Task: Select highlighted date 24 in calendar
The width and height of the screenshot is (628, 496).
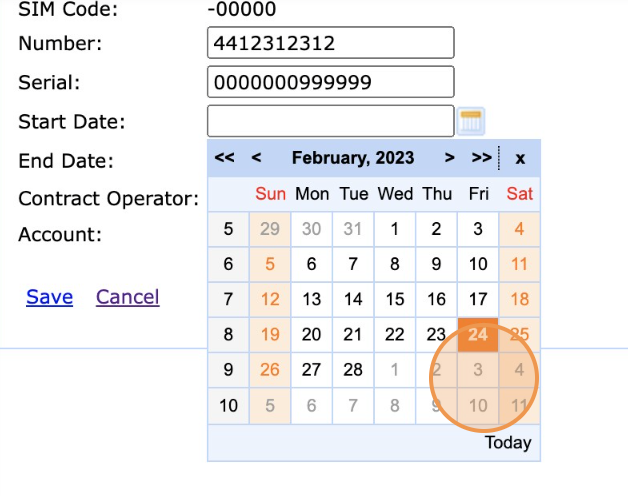Action: pyautogui.click(x=478, y=335)
